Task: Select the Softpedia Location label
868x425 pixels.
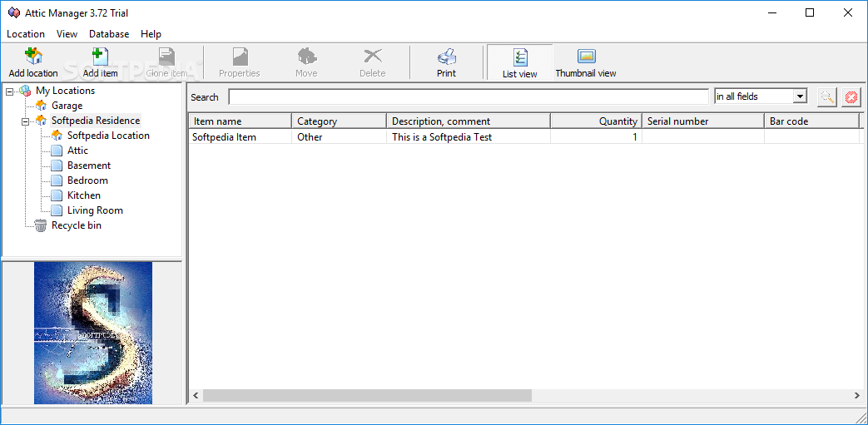Action: pos(108,135)
